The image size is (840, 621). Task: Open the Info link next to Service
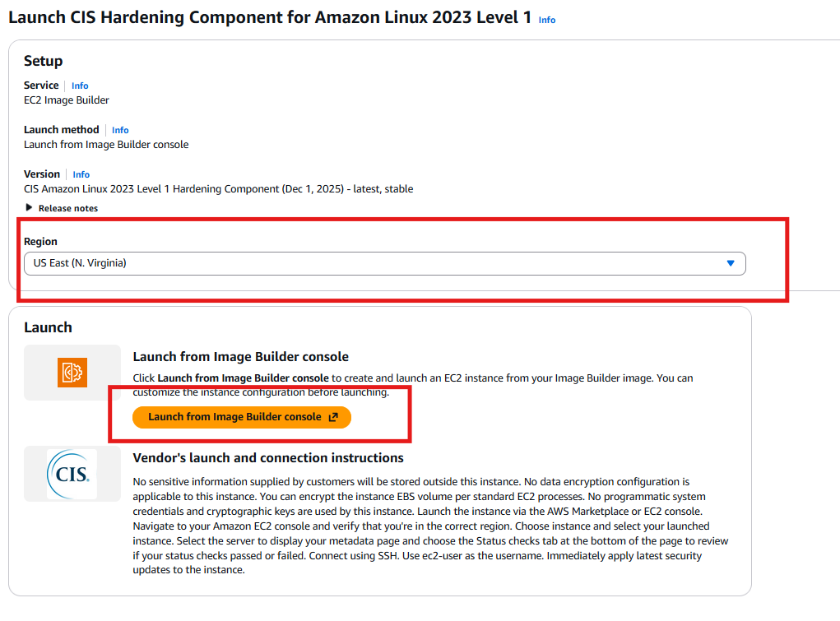(80, 86)
